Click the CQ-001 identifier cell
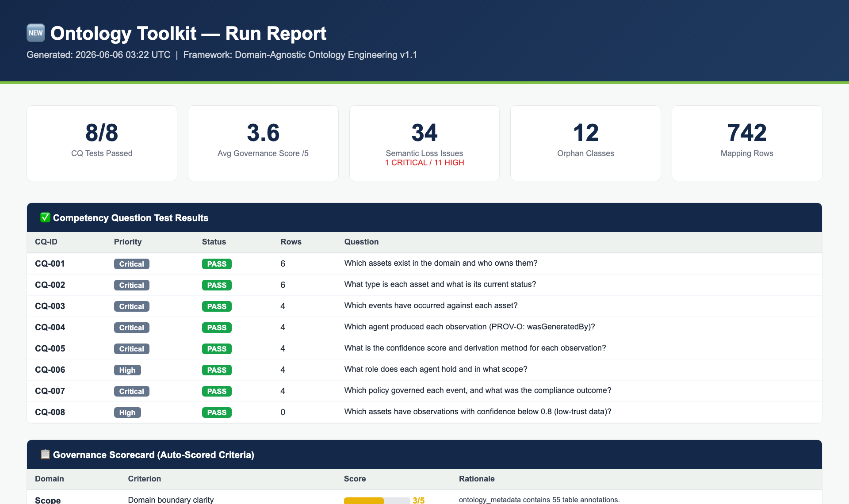 50,263
